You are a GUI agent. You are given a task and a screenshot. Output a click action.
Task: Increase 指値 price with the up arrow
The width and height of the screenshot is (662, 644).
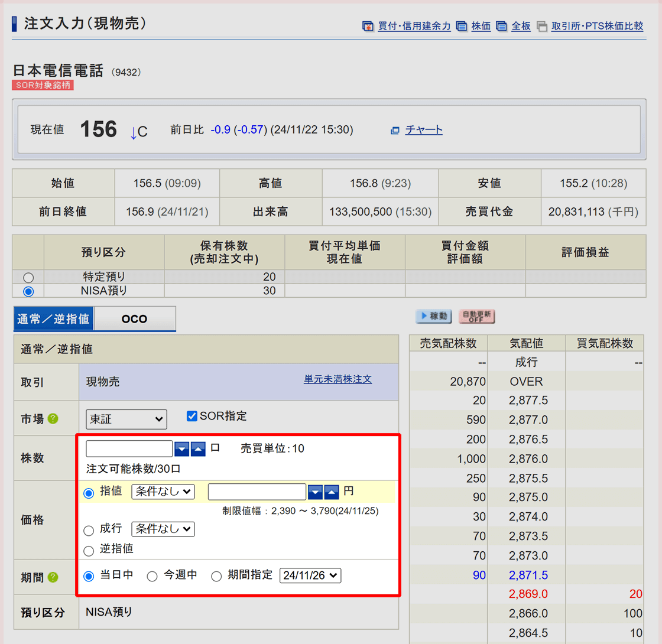pos(332,492)
